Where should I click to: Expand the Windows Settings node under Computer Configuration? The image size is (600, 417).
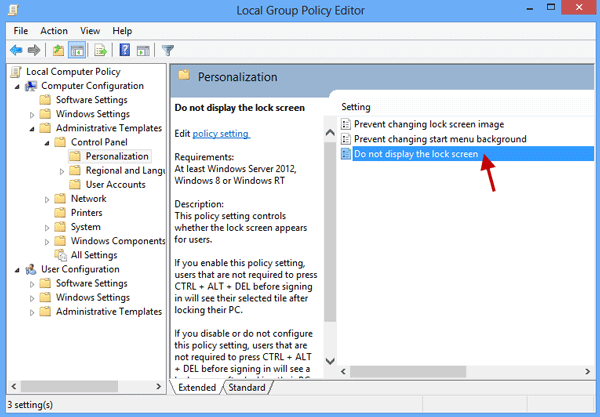coord(32,114)
